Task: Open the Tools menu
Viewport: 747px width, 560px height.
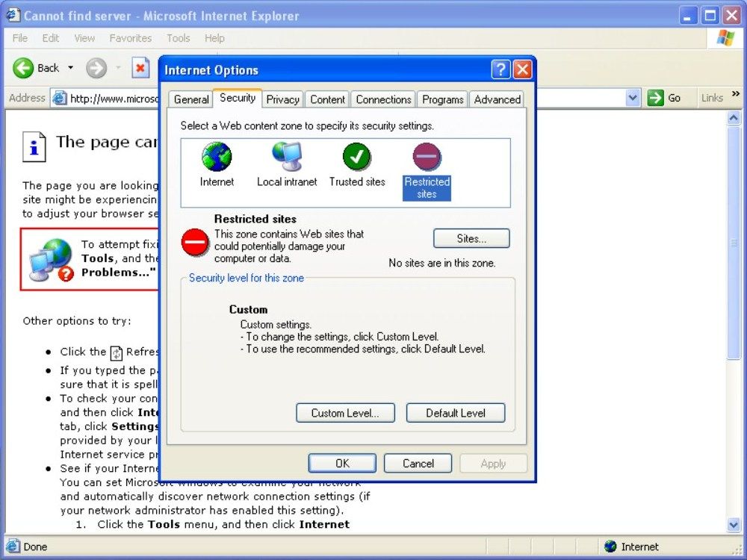Action: click(179, 38)
